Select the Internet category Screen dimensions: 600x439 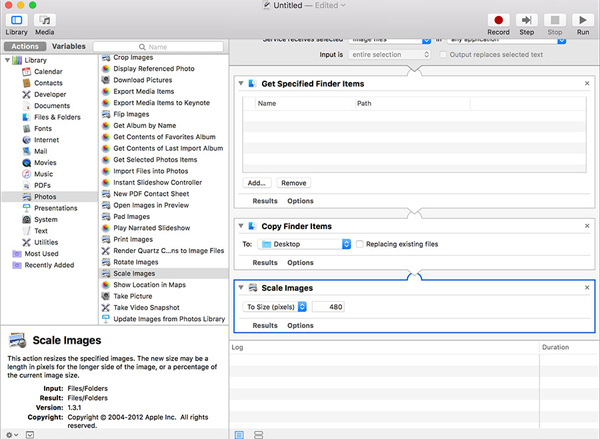pos(46,140)
